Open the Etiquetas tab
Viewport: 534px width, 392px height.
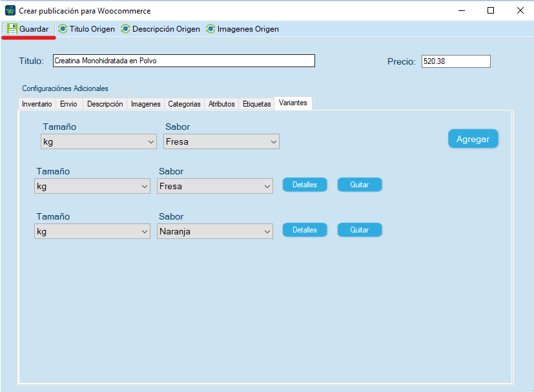[256, 104]
